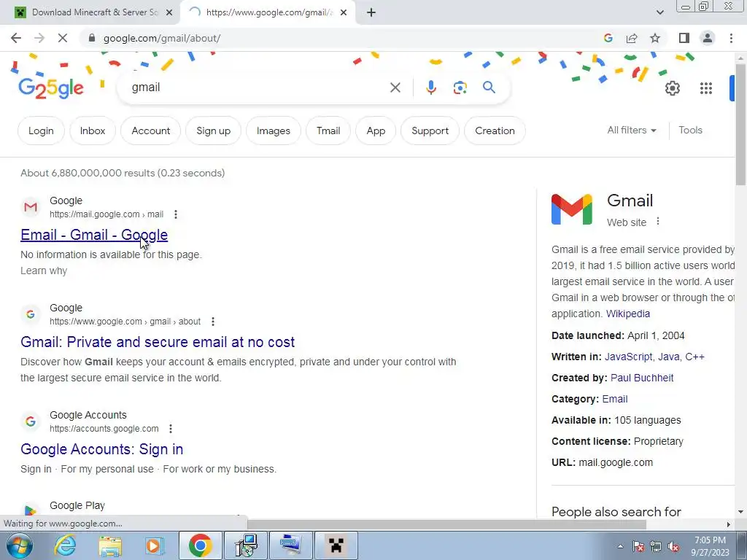Viewport: 747px width, 560px height.
Task: Select the Support filter chip
Action: (430, 131)
